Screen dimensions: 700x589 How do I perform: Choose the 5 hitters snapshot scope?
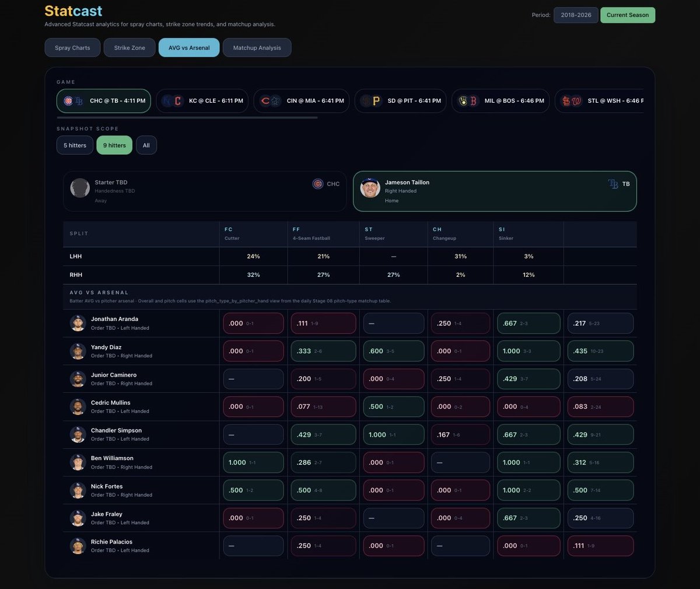point(75,145)
